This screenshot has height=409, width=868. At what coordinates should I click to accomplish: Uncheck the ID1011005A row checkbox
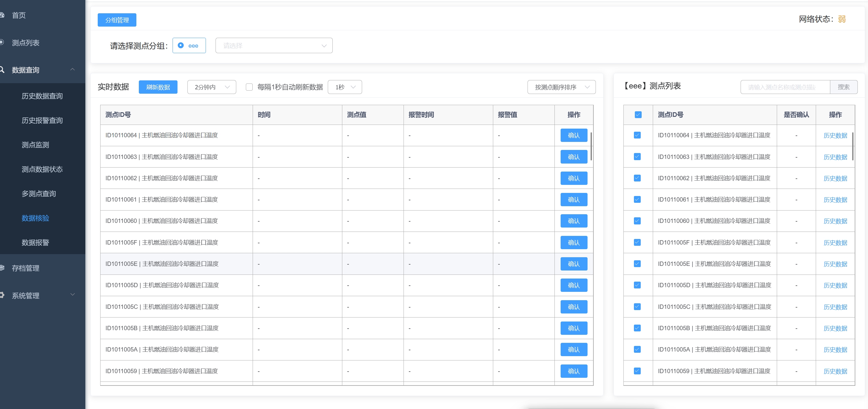pyautogui.click(x=637, y=349)
